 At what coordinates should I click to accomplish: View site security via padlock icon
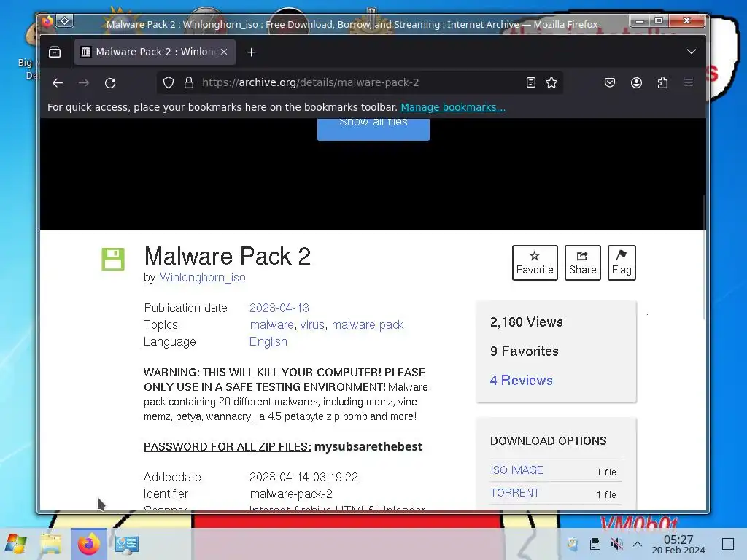tap(189, 83)
